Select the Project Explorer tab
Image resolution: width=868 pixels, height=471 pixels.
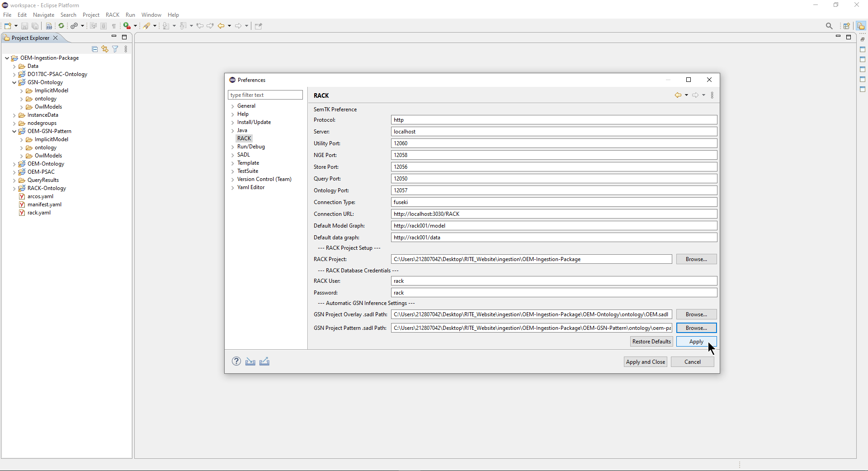point(30,38)
